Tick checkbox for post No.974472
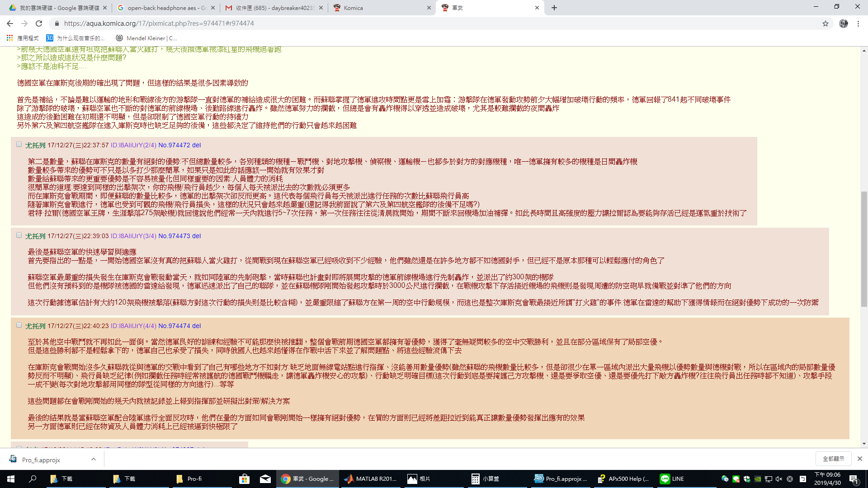 pyautogui.click(x=19, y=145)
